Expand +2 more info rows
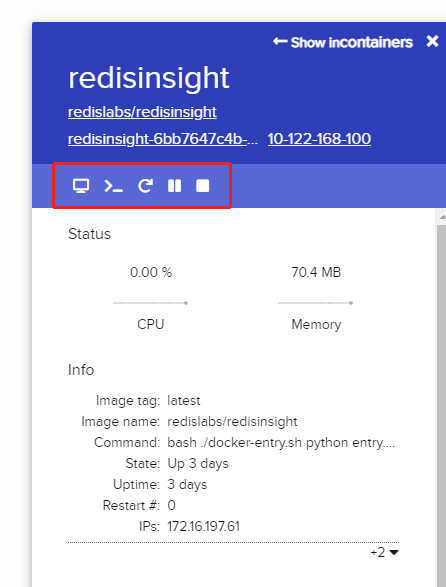This screenshot has width=446, height=587. pos(384,552)
